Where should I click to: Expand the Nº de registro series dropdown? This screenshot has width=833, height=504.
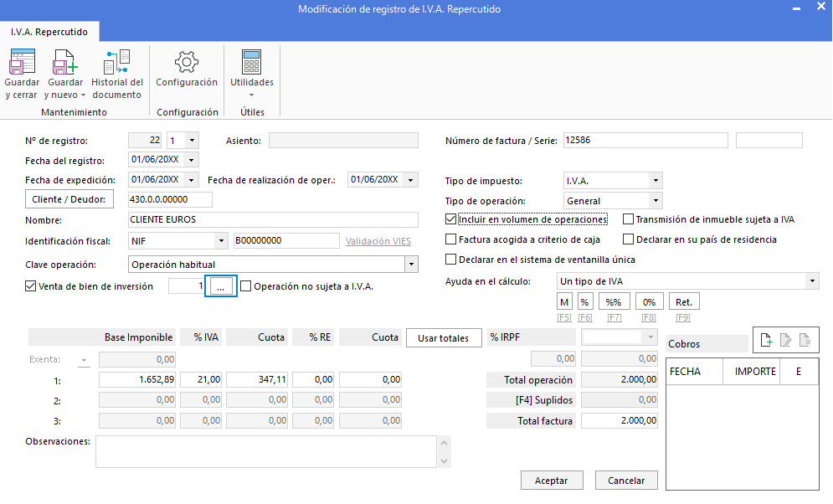click(x=192, y=141)
